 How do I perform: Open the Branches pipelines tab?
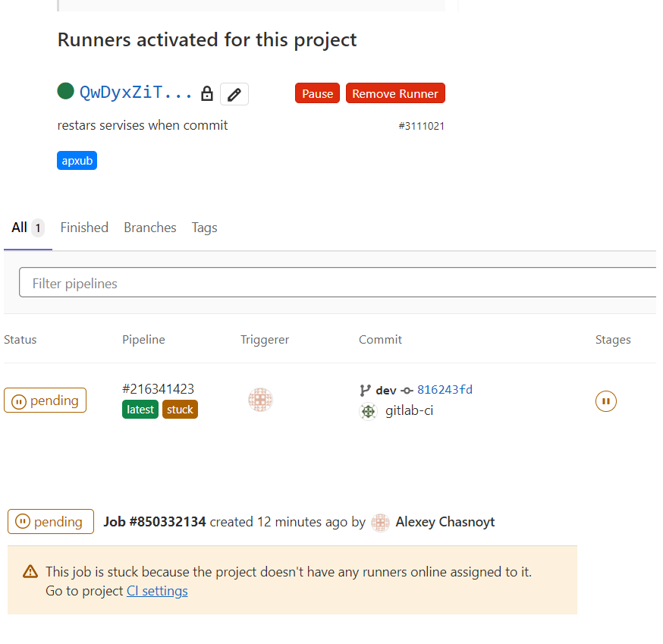pyautogui.click(x=150, y=228)
